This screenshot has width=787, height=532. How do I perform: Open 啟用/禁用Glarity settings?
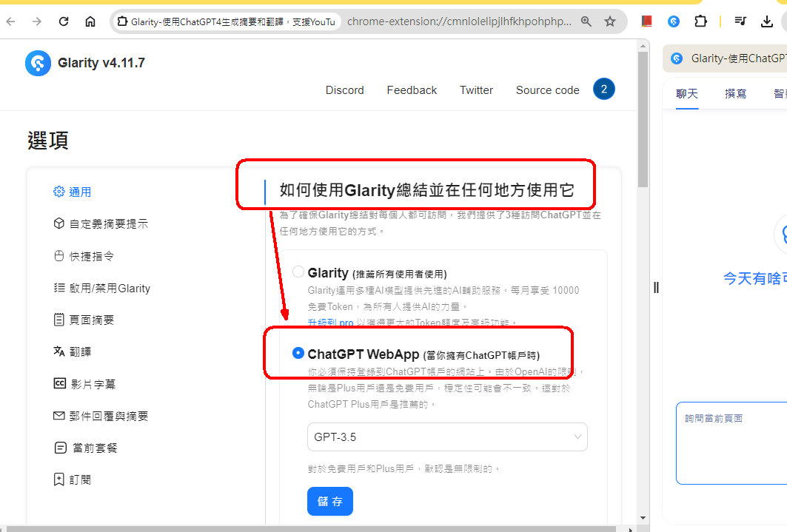tap(102, 289)
